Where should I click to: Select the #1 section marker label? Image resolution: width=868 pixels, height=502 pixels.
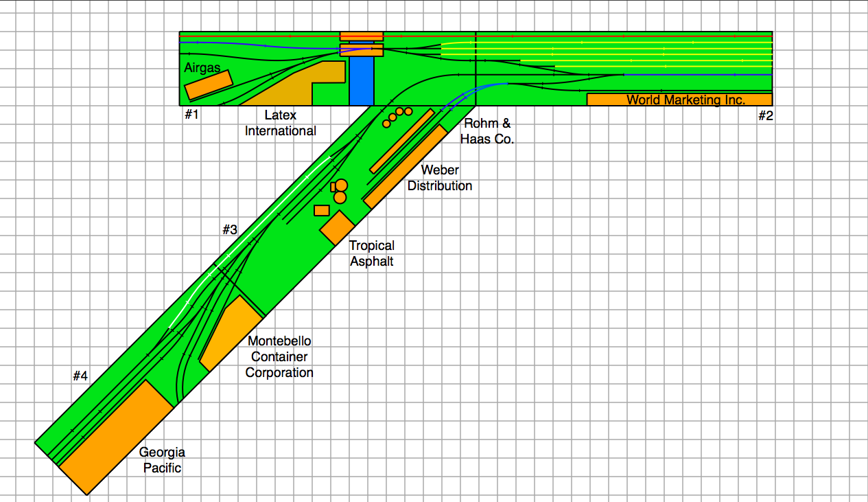[x=191, y=115]
